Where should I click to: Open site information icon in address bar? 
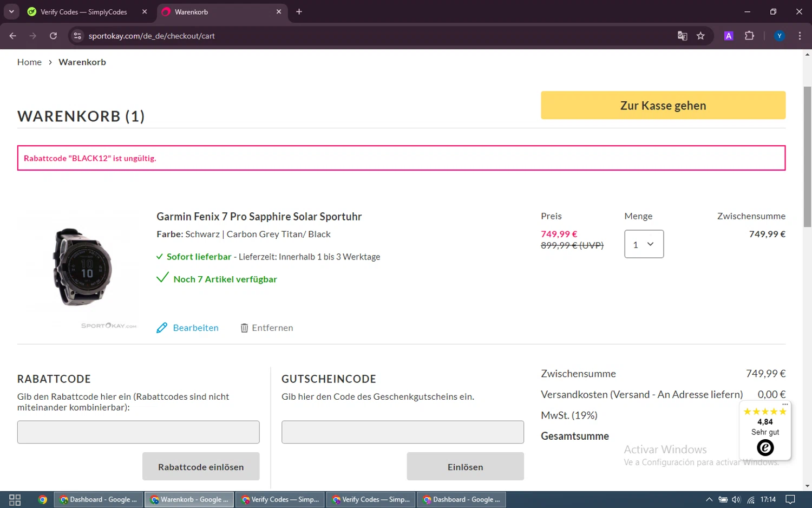(x=77, y=36)
